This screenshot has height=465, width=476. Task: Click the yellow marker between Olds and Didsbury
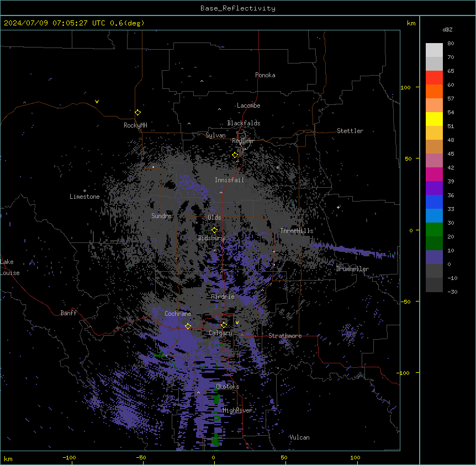tap(215, 230)
